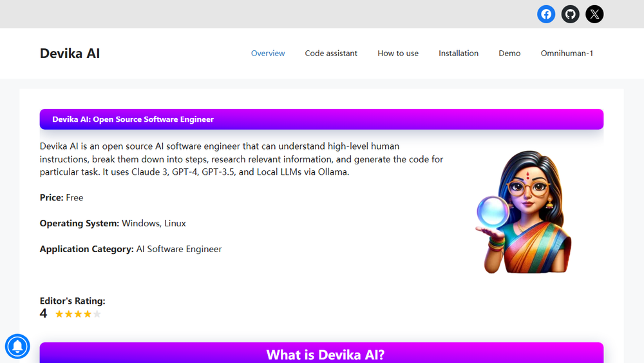Click the star rating graphic
644x363 pixels.
pyautogui.click(x=78, y=314)
